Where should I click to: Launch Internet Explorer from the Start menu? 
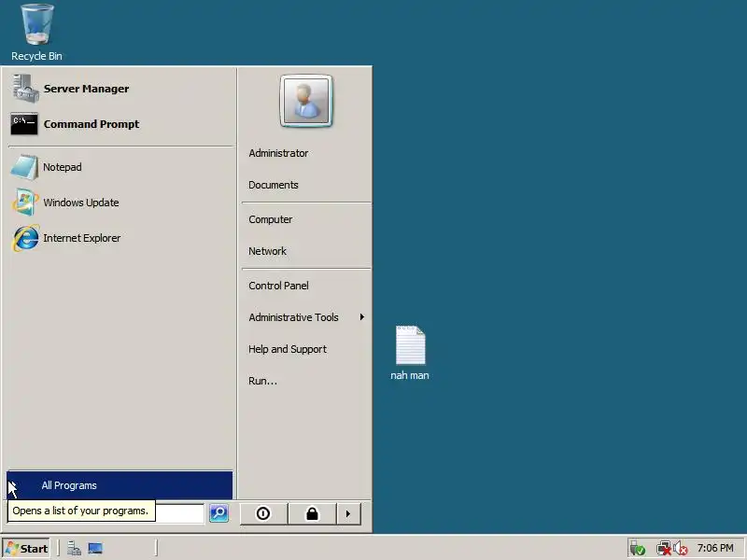(121, 238)
